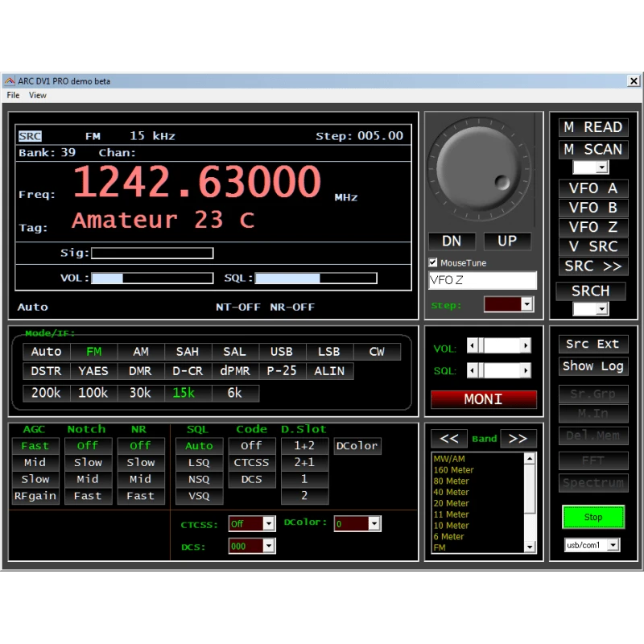This screenshot has height=644, width=644.
Task: Select Auto mode
Action: 47,352
